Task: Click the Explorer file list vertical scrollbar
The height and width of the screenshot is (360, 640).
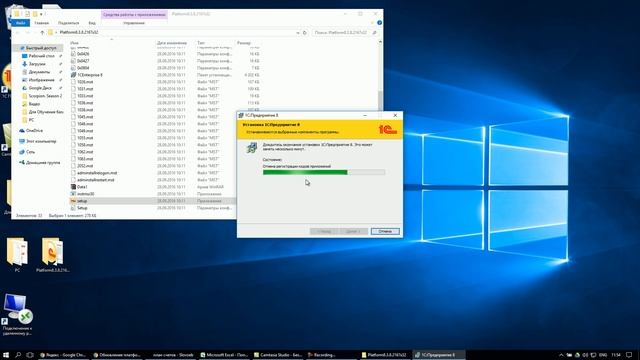Action: coord(380,102)
